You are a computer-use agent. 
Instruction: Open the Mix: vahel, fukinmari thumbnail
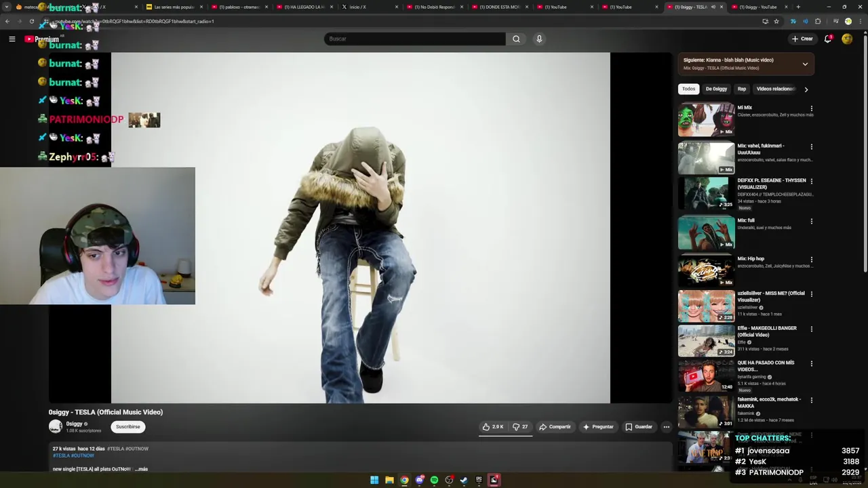point(706,158)
